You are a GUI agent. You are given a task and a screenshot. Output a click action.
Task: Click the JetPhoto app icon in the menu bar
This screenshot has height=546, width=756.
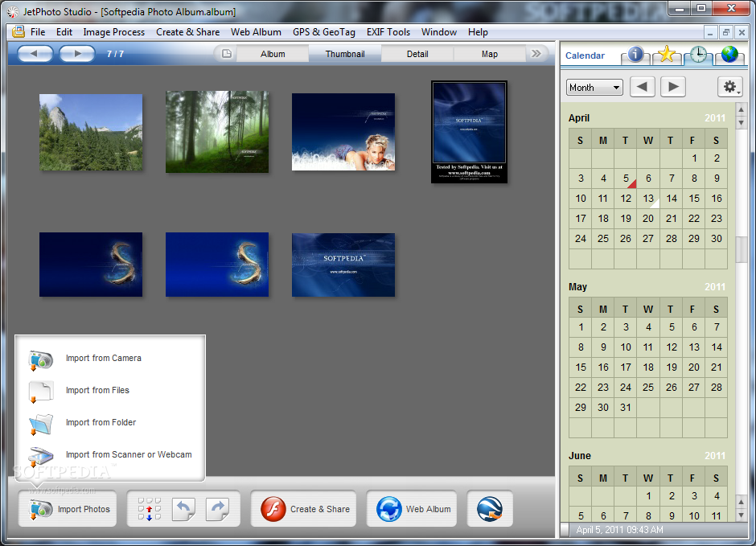pyautogui.click(x=18, y=32)
